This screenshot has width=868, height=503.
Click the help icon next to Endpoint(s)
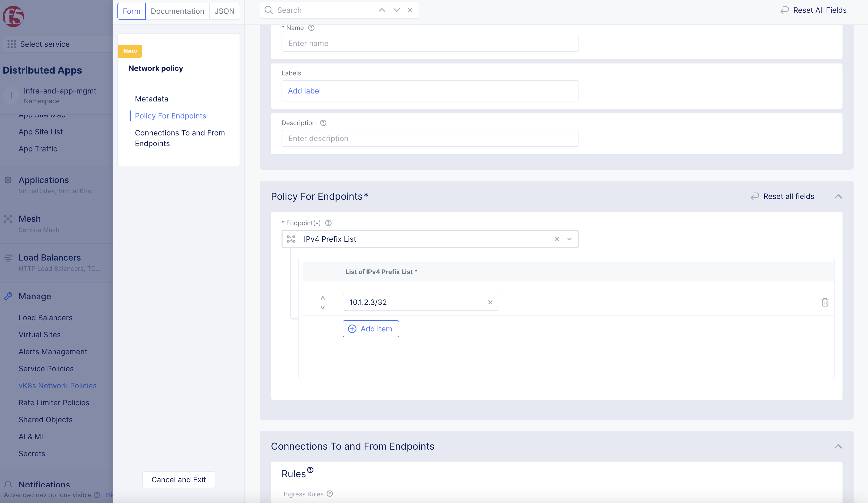(x=328, y=223)
